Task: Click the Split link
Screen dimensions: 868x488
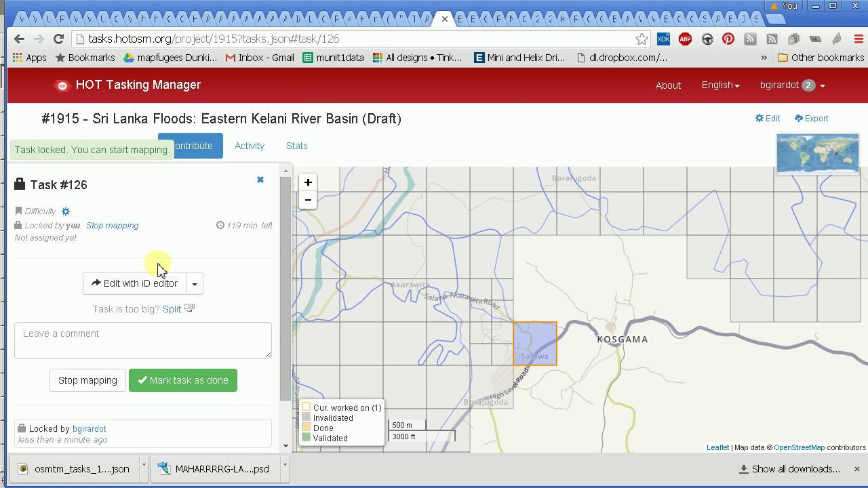Action: pyautogui.click(x=172, y=309)
